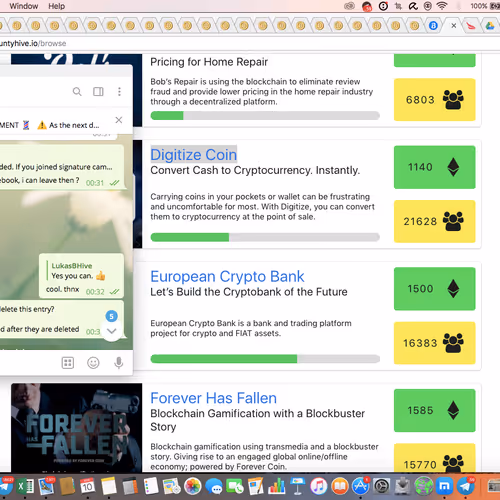Image resolution: width=500 pixels, height=500 pixels.
Task: Open Numbers from the Dock
Action: [277, 487]
